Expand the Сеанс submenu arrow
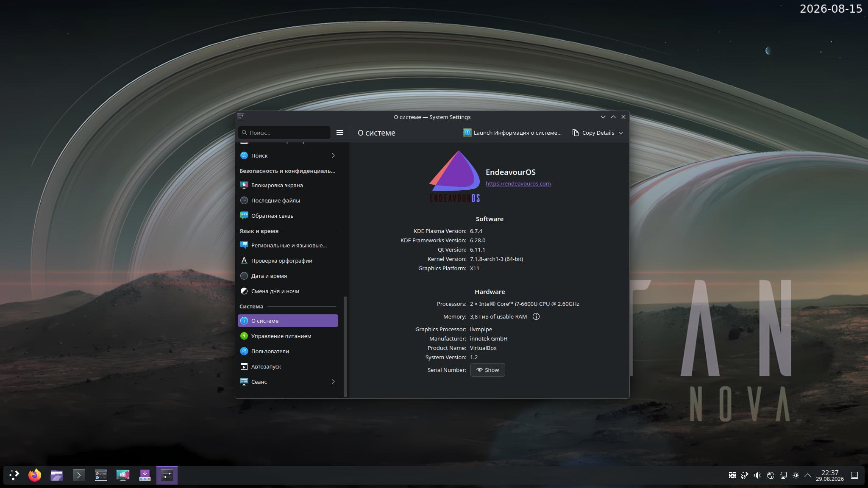Viewport: 868px width, 488px height. click(333, 382)
